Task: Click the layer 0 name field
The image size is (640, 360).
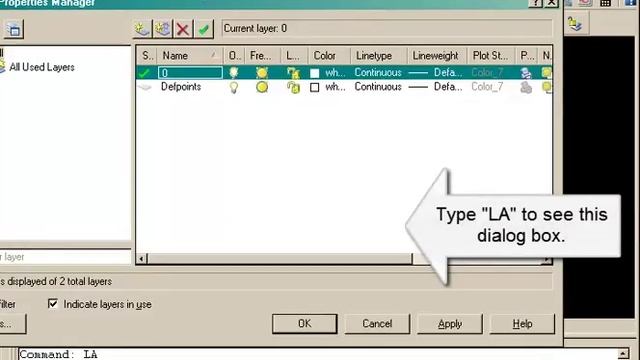Action: tap(190, 73)
